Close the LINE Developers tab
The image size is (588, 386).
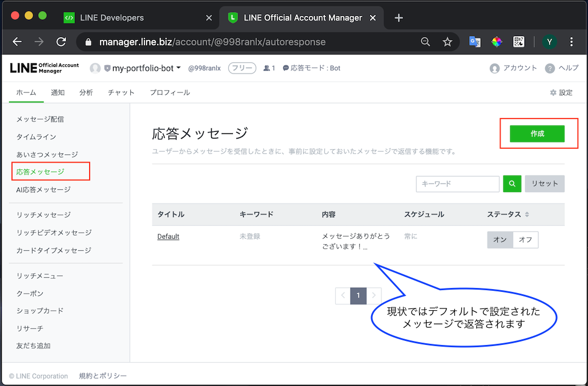(209, 18)
